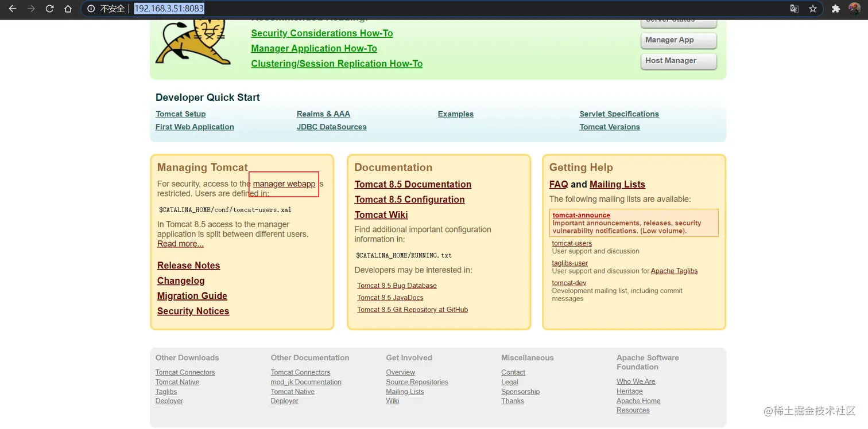Open the Apache Taglibs link

click(x=675, y=271)
